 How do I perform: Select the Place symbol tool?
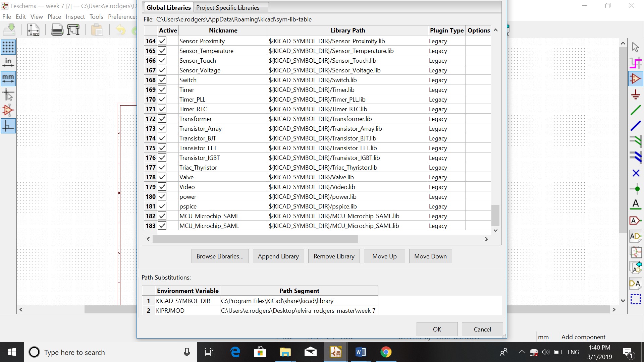click(x=635, y=79)
